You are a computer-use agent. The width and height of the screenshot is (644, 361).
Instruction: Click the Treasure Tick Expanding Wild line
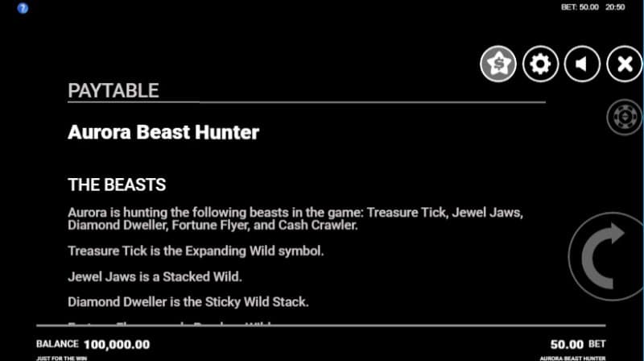196,251
